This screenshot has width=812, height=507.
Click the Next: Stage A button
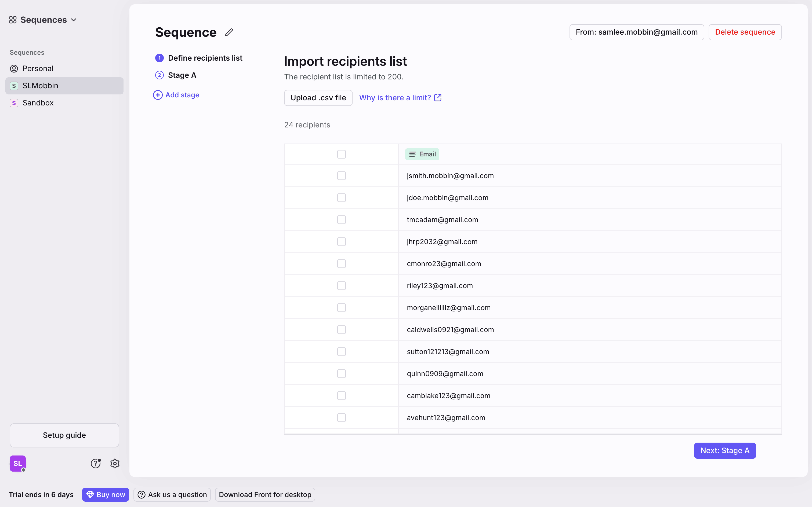click(724, 450)
